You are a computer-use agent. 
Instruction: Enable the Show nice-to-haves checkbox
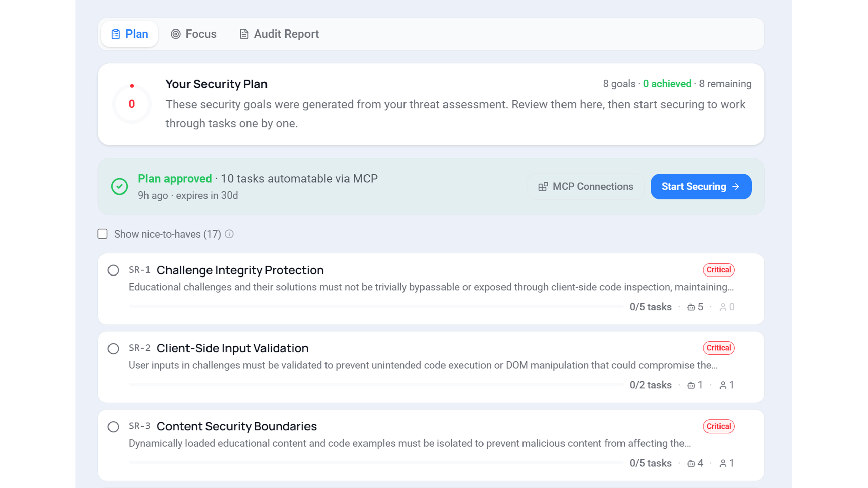click(x=102, y=234)
